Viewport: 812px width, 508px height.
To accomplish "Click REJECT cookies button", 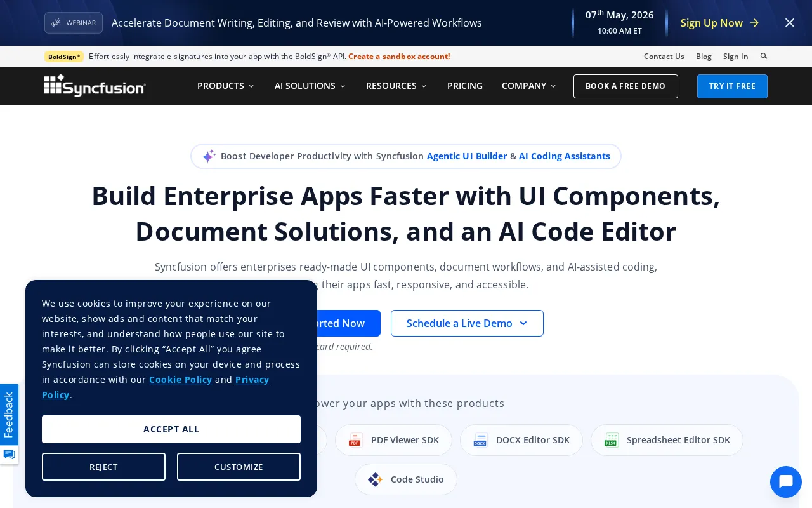I will tap(103, 467).
